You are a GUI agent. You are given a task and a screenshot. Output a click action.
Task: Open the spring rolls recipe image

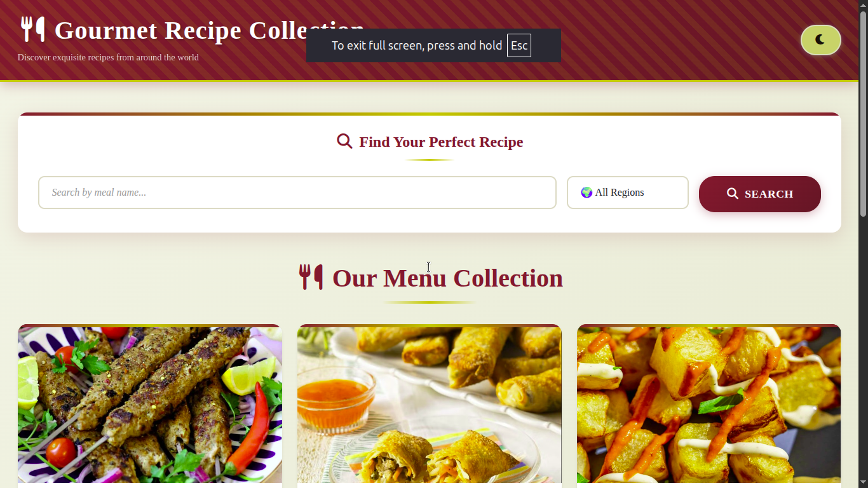coord(429,405)
